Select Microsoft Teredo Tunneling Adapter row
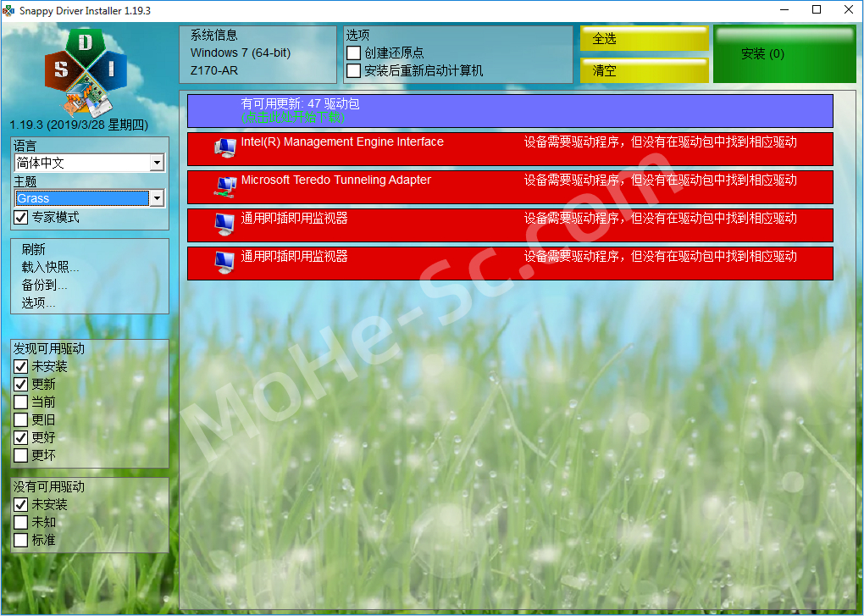Image resolution: width=864 pixels, height=616 pixels. coord(510,186)
